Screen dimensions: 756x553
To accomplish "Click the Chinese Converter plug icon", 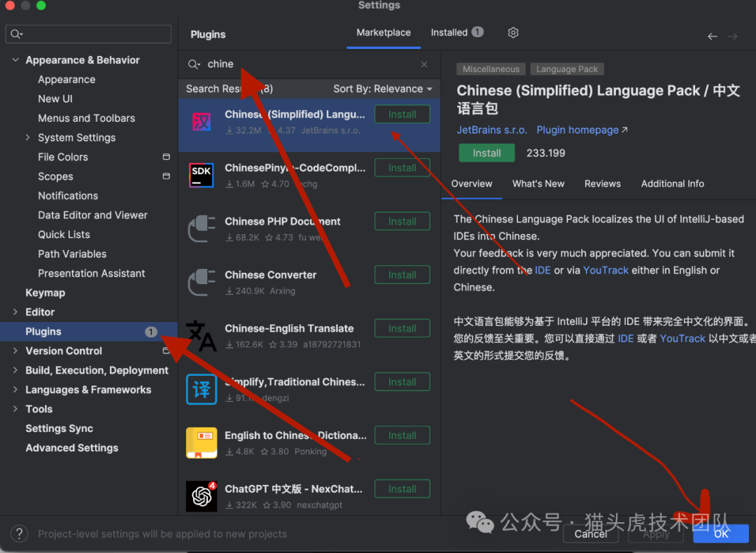I will [x=202, y=283].
